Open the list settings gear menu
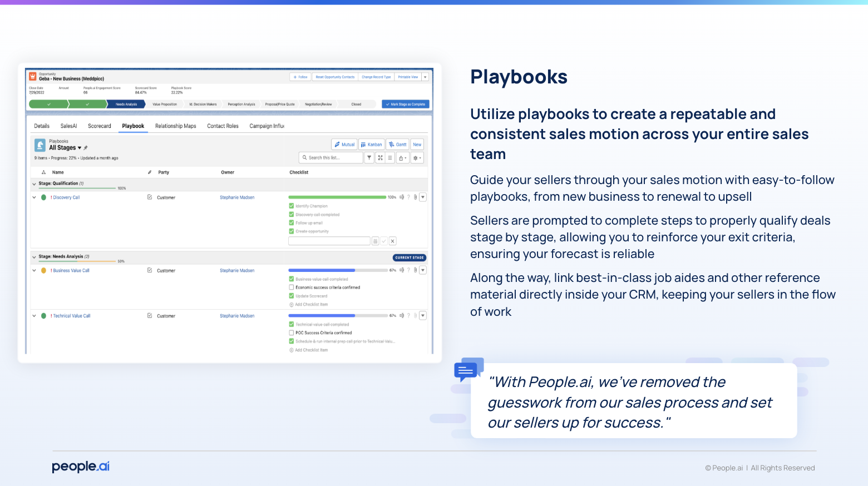Viewport: 868px width, 486px height. coord(417,158)
